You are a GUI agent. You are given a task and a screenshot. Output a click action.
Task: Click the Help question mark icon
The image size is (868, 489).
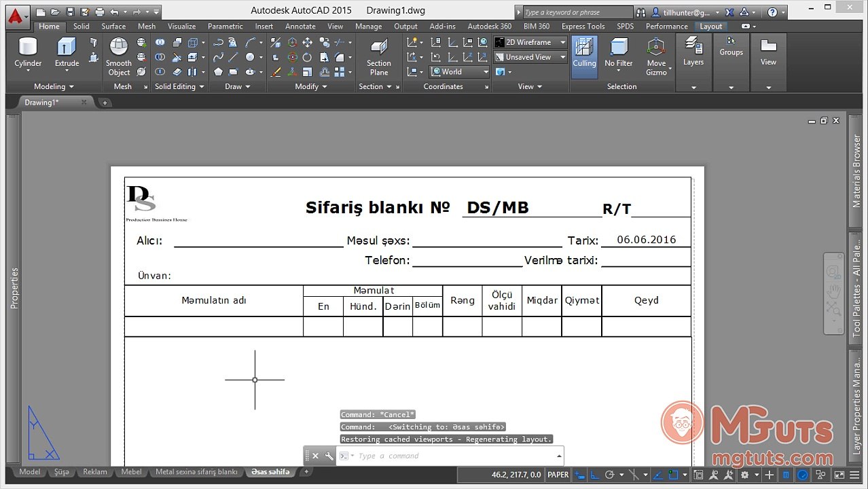coord(772,12)
